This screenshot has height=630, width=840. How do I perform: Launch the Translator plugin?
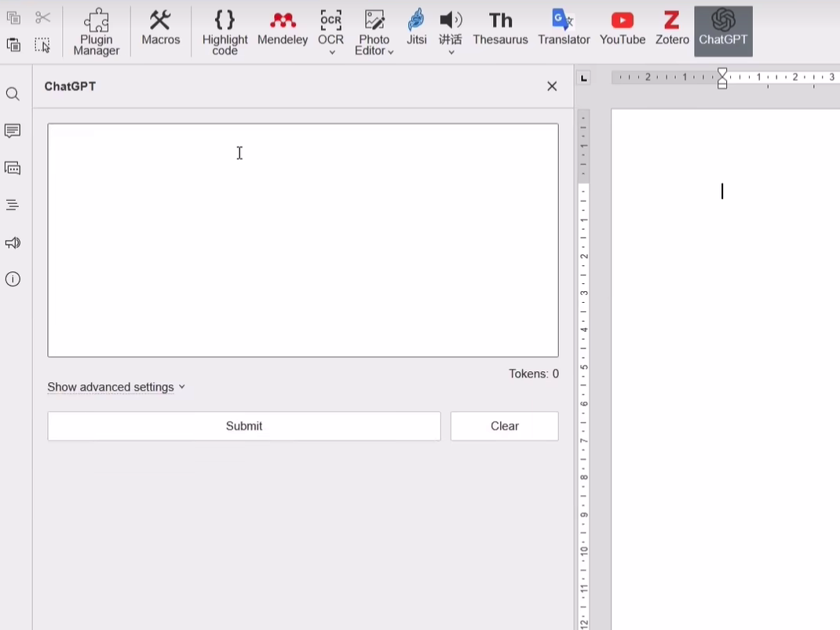click(564, 29)
